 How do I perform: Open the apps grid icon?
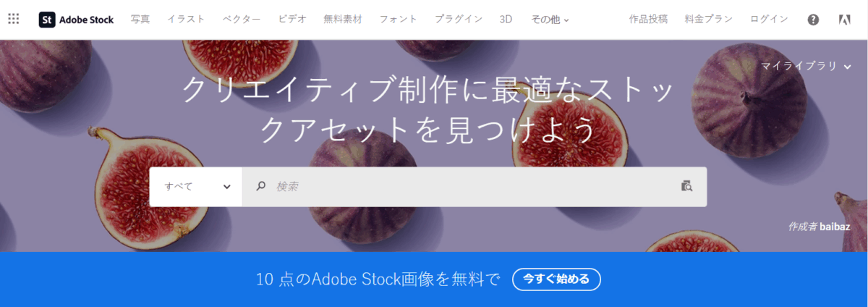pyautogui.click(x=14, y=19)
